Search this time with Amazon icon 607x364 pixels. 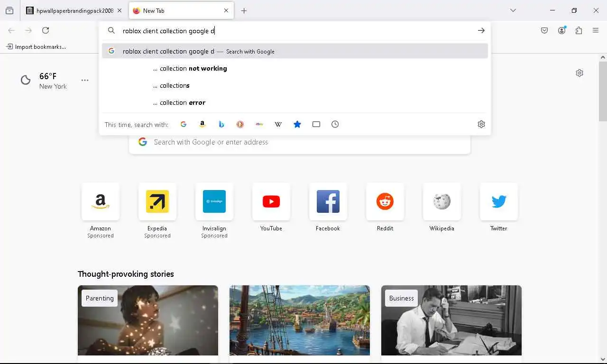click(202, 124)
